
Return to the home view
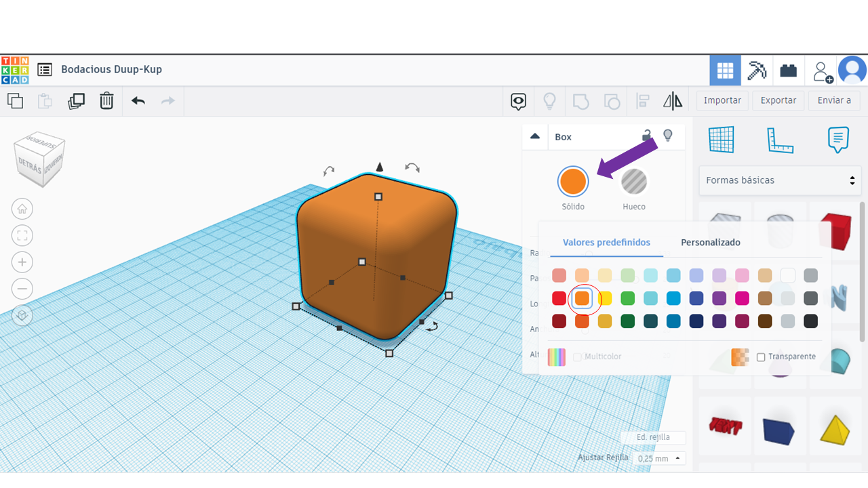(x=22, y=209)
